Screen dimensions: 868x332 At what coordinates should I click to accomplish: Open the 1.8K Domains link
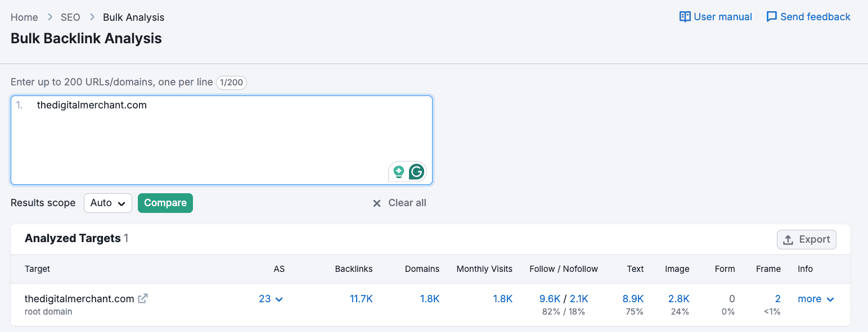(x=430, y=299)
